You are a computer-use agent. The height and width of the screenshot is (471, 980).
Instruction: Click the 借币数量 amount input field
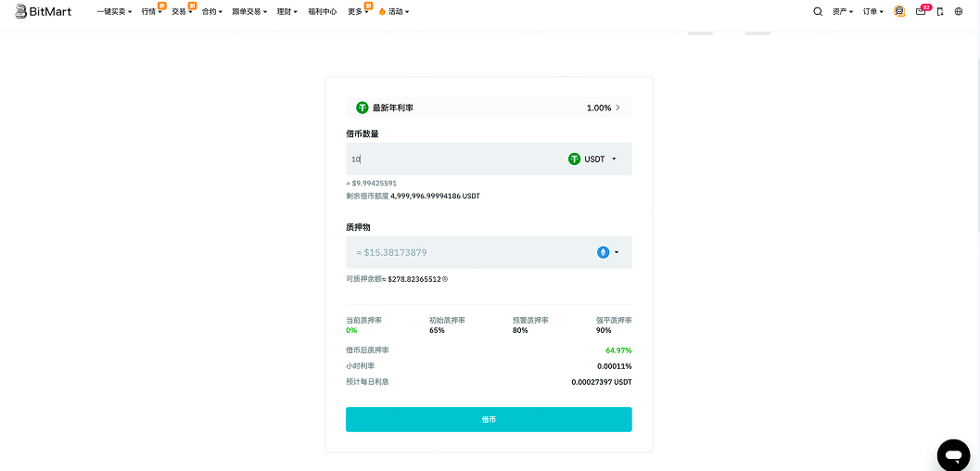[x=454, y=159]
